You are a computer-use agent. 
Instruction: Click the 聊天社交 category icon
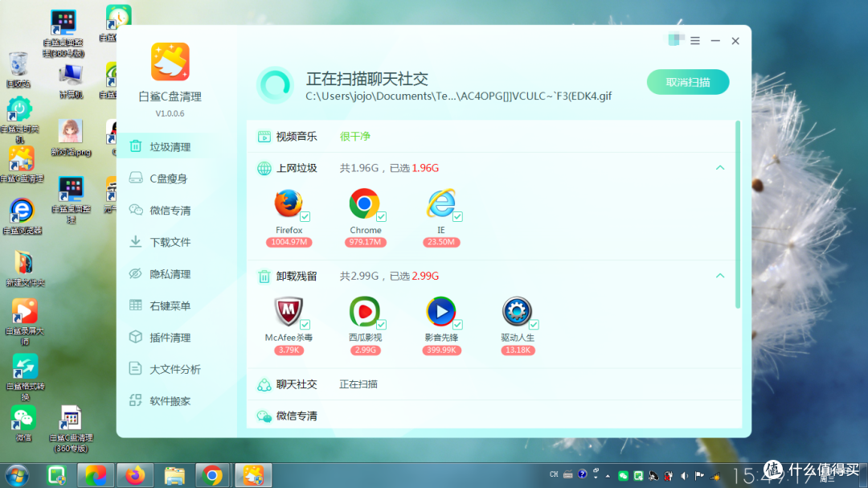tap(264, 384)
